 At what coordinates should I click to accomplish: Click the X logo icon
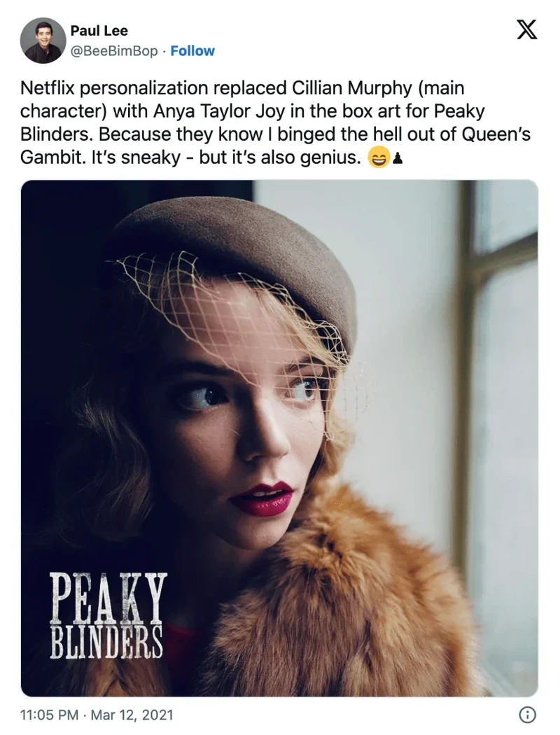tap(526, 30)
